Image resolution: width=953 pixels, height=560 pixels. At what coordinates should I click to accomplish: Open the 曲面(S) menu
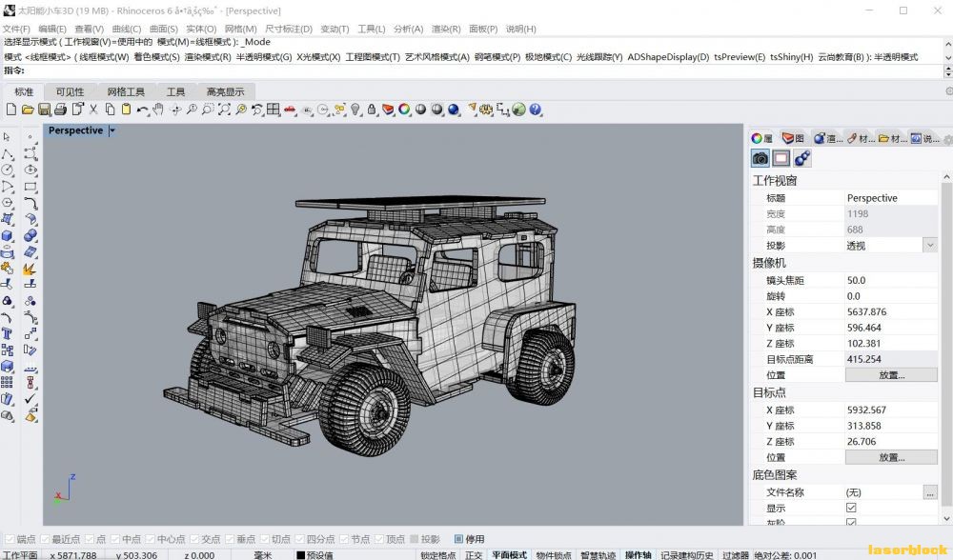[164, 29]
